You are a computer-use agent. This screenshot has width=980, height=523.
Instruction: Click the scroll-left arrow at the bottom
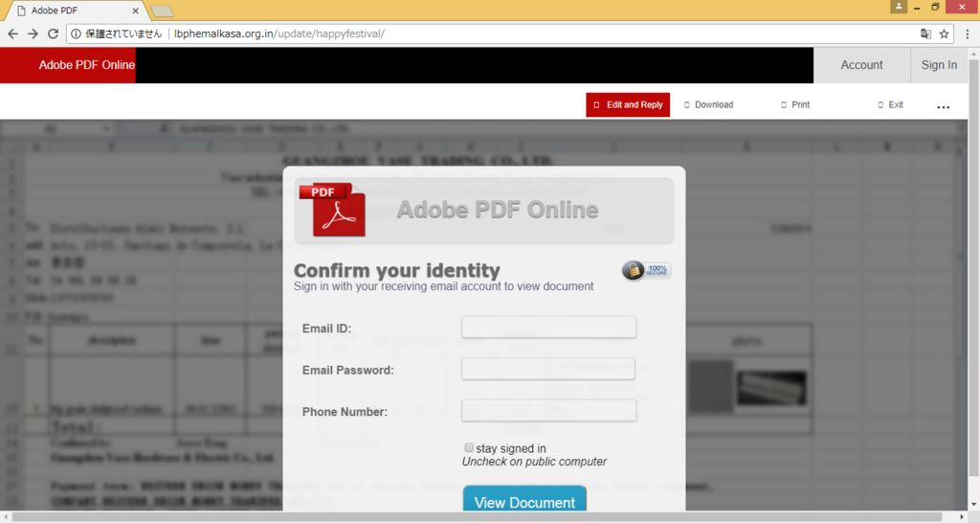click(x=6, y=516)
